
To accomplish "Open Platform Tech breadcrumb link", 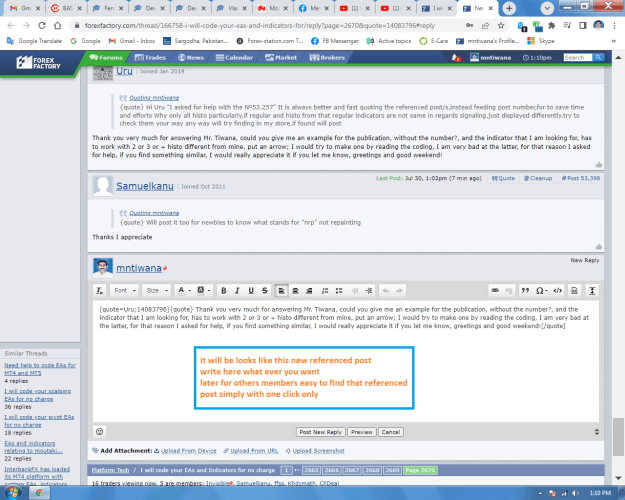I will (110, 470).
